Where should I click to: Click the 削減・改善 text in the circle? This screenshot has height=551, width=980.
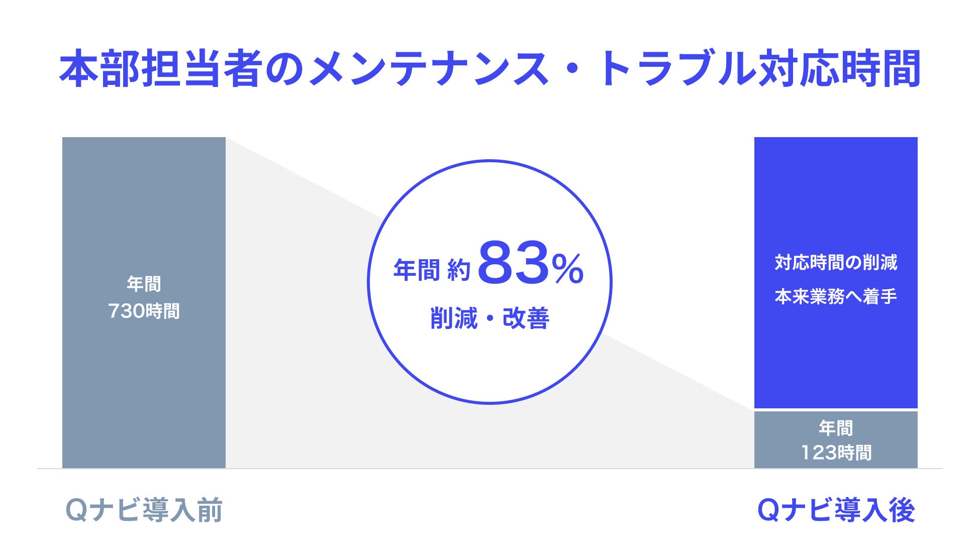pyautogui.click(x=490, y=318)
